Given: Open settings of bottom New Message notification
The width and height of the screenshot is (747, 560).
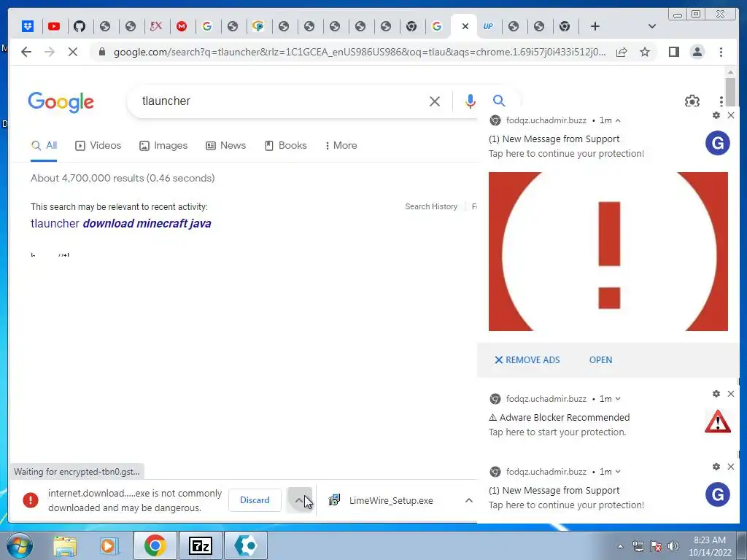Looking at the screenshot, I should (x=716, y=467).
